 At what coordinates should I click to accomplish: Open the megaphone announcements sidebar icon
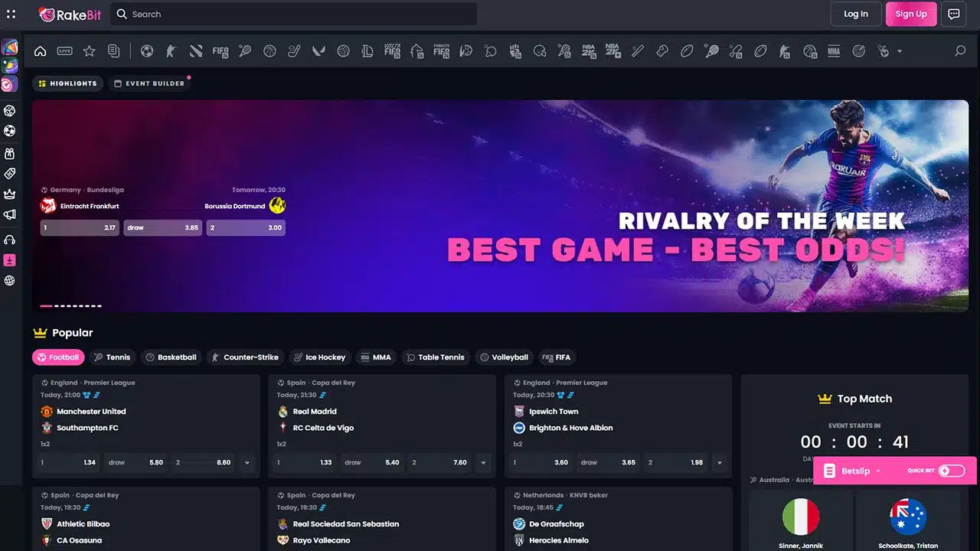pos(9,215)
